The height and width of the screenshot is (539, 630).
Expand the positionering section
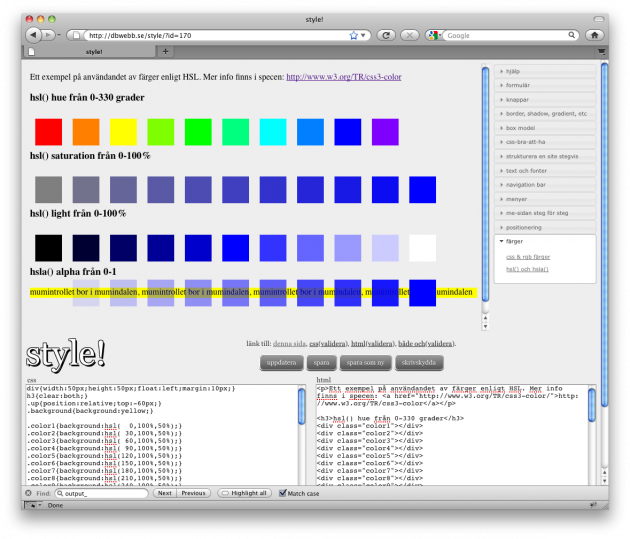point(545,227)
